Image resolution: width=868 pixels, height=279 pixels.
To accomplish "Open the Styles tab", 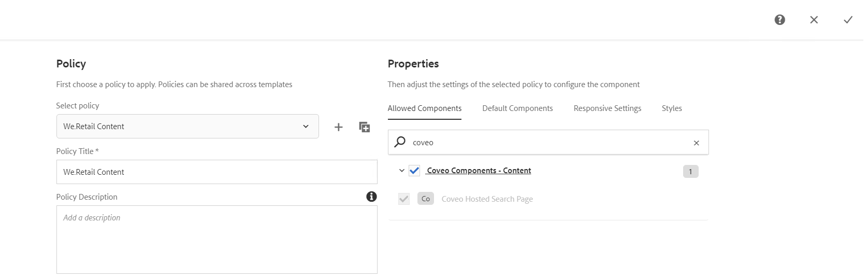I will [672, 108].
